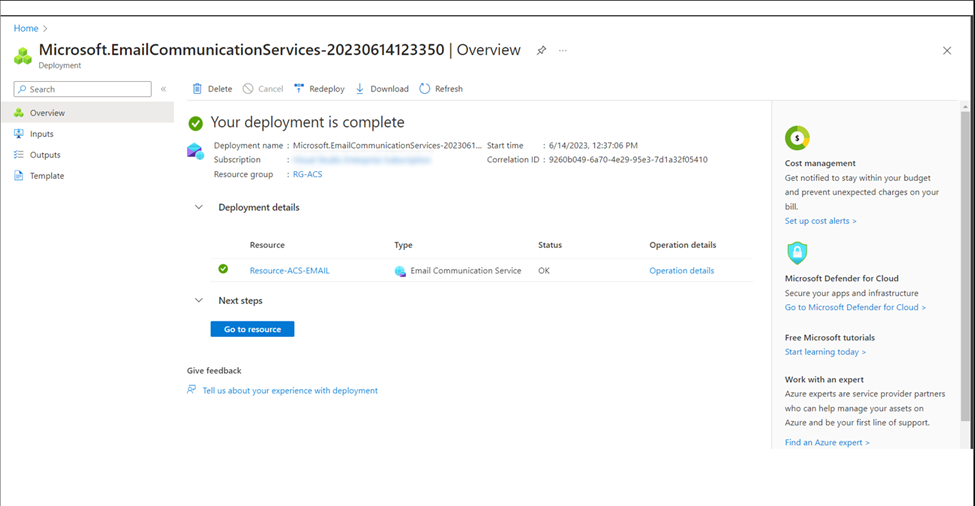Click the deployment package icon beside name

pos(195,152)
